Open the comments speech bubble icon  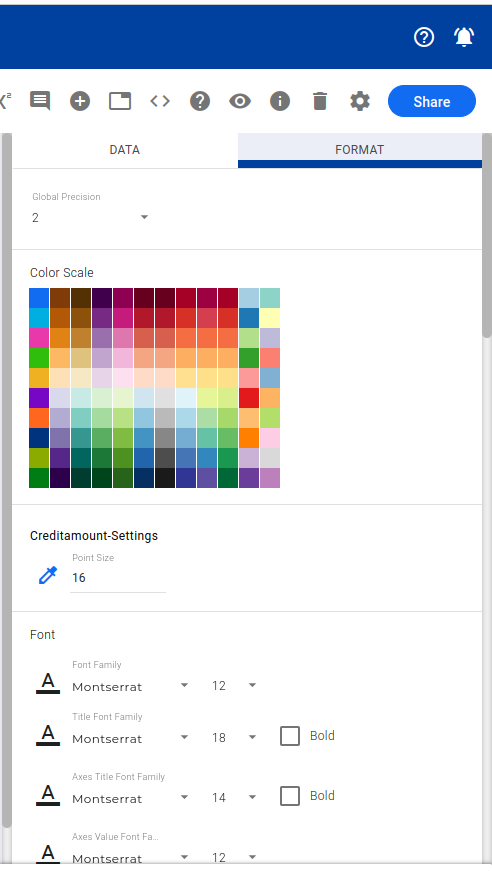click(40, 101)
